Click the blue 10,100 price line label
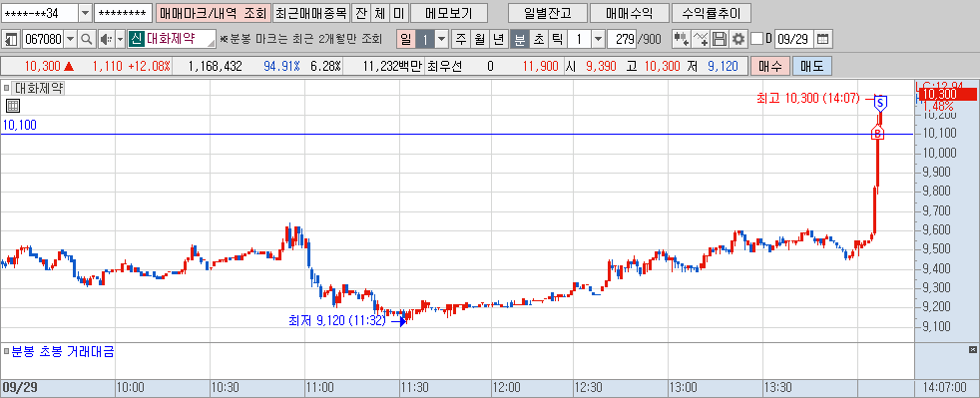 [20, 125]
